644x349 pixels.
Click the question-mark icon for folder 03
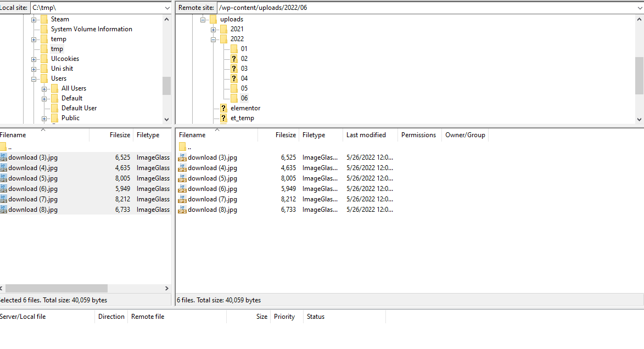pos(234,69)
